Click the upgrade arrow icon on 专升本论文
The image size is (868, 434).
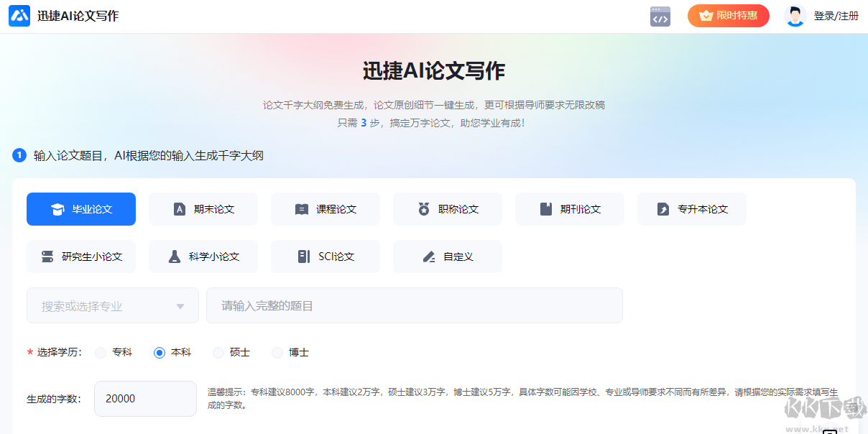coord(662,209)
